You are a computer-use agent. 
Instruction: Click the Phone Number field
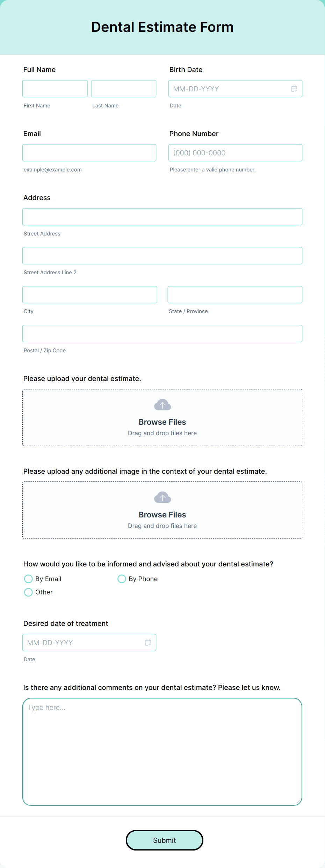[235, 153]
